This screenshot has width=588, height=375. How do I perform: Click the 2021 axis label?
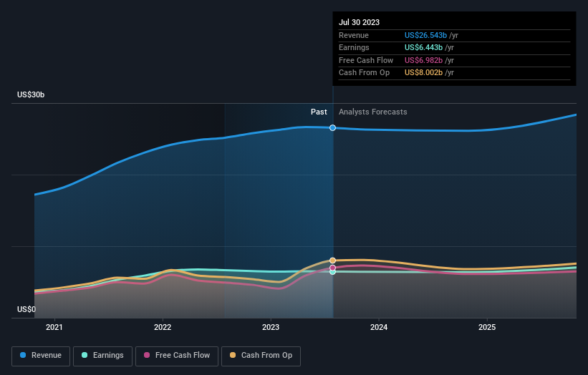pyautogui.click(x=54, y=327)
